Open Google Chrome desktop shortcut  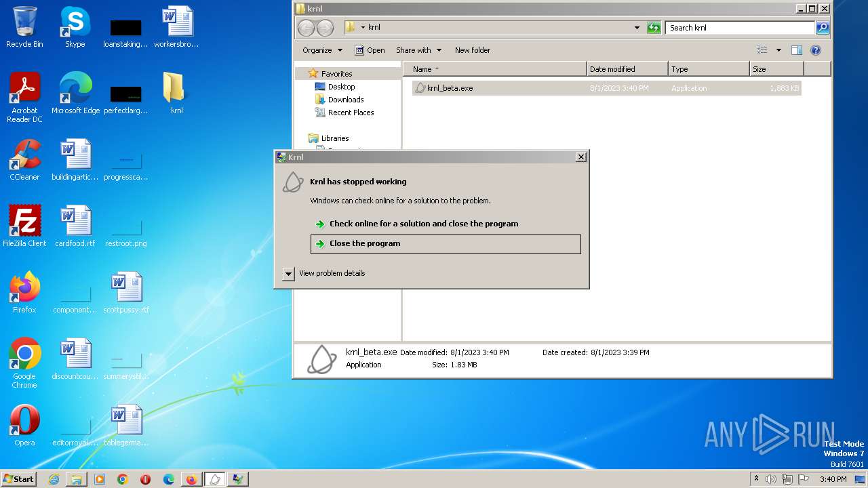[24, 363]
